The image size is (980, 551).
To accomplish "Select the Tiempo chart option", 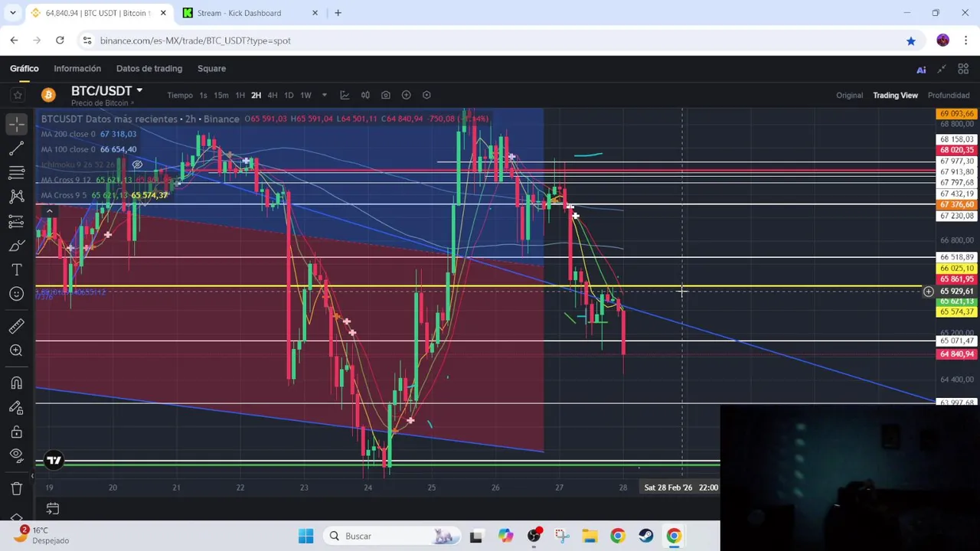I will [180, 95].
